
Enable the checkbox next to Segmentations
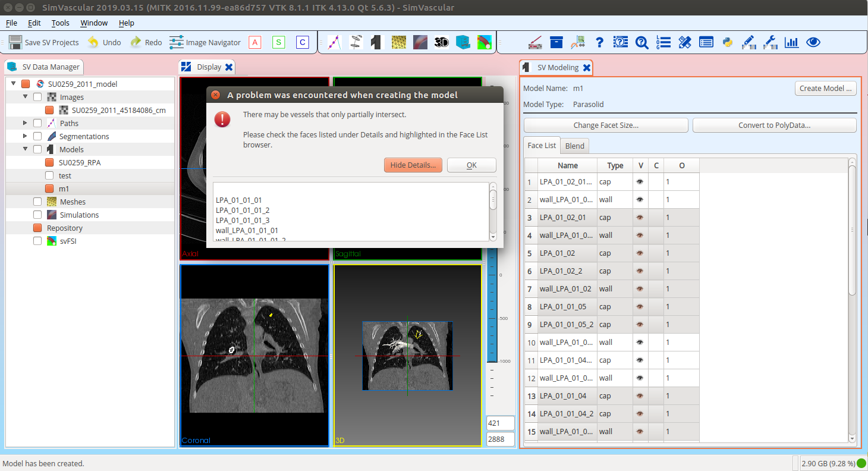37,136
